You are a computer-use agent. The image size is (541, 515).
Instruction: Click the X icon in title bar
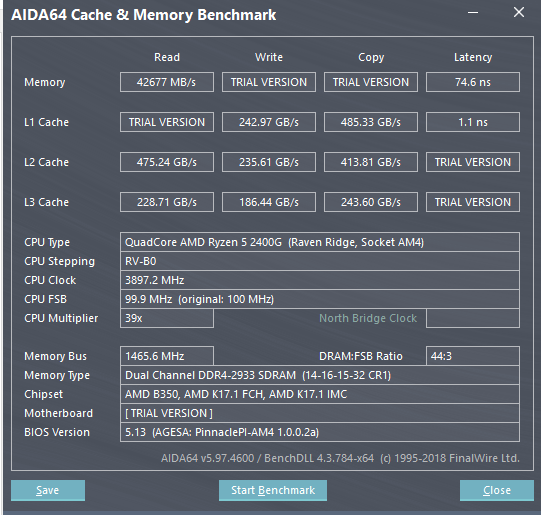519,13
